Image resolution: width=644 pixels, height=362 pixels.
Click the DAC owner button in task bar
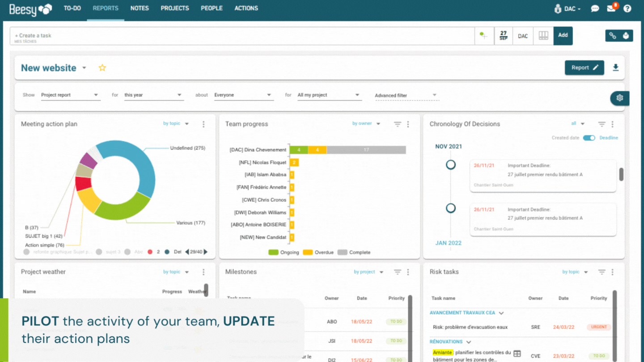coord(523,36)
